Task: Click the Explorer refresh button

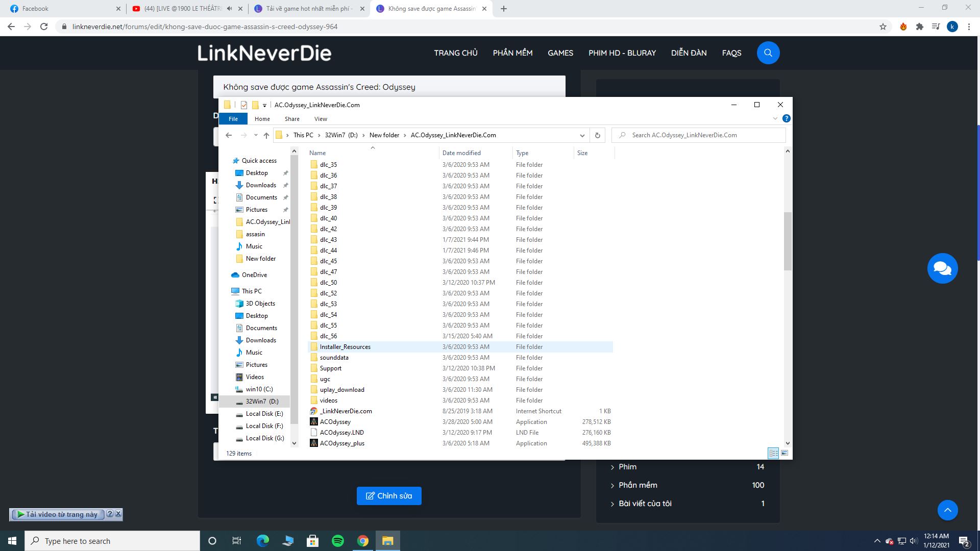Action: tap(597, 135)
